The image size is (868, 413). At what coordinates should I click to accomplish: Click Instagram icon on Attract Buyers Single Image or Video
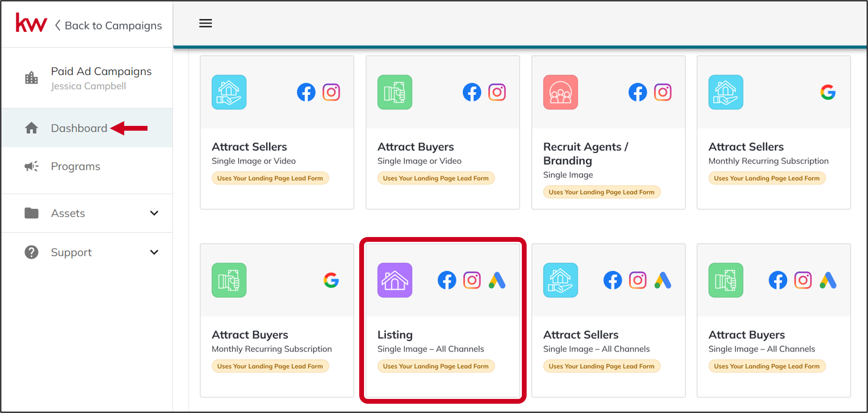point(497,92)
